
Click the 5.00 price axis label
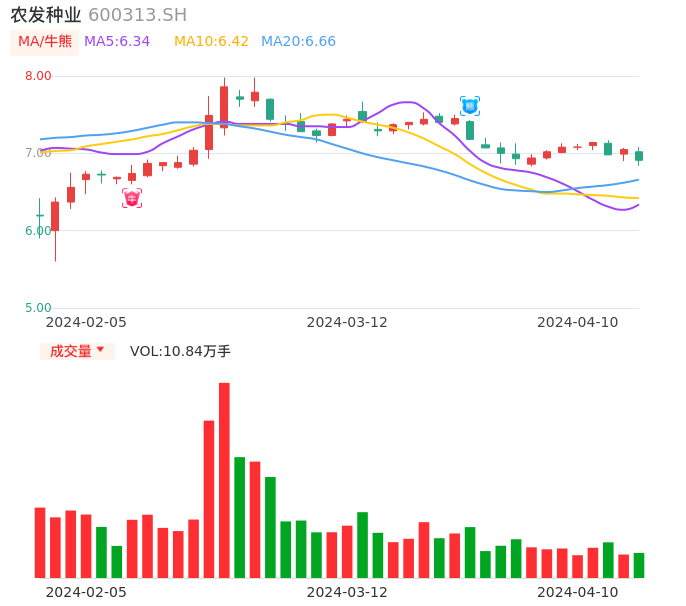(38, 308)
